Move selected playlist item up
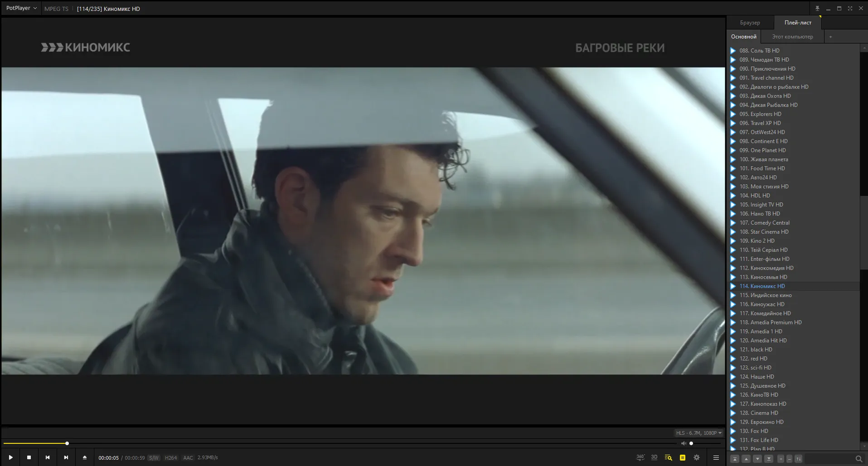868x466 pixels. point(746,459)
